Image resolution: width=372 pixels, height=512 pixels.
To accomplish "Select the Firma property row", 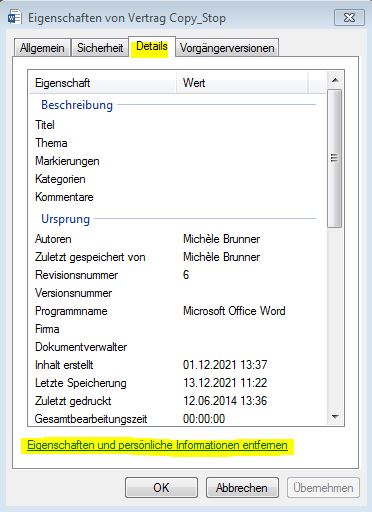I will coord(177,329).
